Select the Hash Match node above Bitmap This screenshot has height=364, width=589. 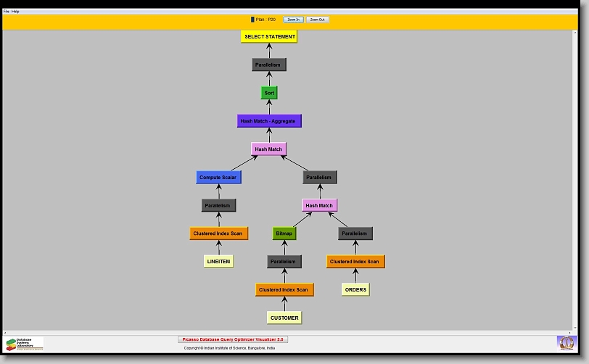319,205
